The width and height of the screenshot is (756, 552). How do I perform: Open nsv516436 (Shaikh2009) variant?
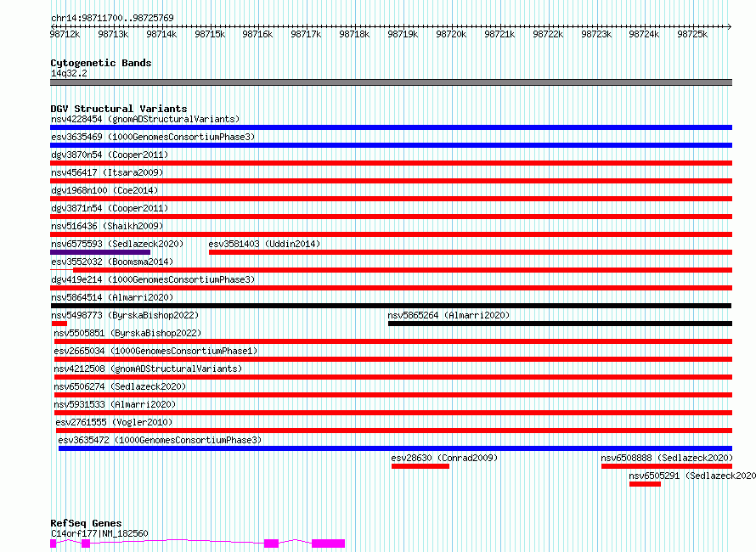pos(107,226)
